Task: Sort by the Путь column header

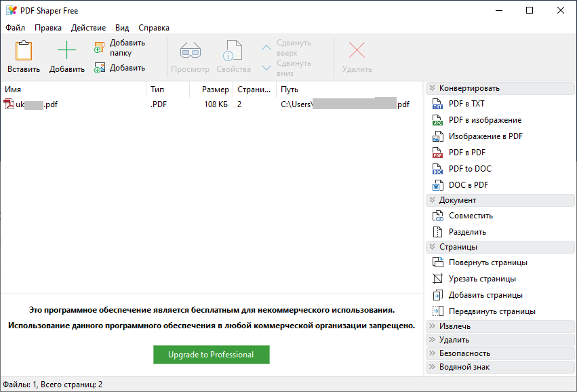Action: pos(349,90)
